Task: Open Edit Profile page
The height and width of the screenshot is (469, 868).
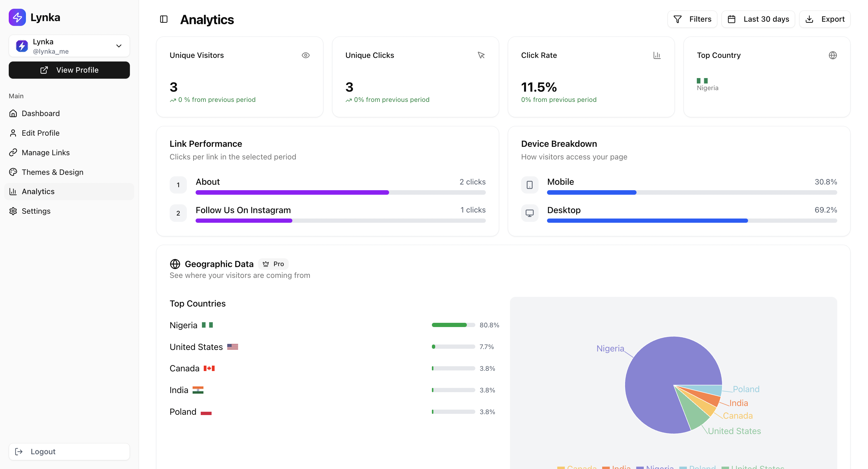Action: (69, 133)
